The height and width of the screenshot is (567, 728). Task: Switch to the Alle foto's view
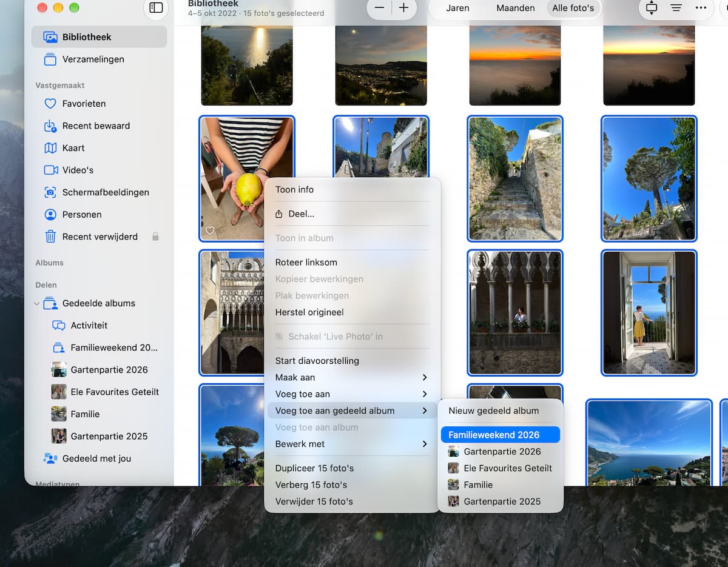tap(573, 8)
